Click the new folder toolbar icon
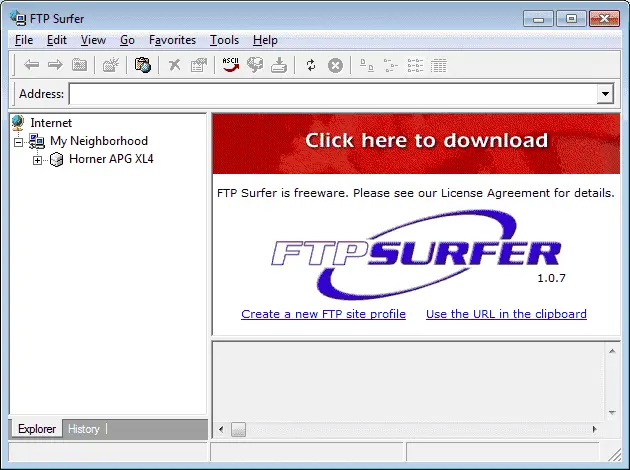Image resolution: width=630 pixels, height=470 pixels. [x=110, y=65]
